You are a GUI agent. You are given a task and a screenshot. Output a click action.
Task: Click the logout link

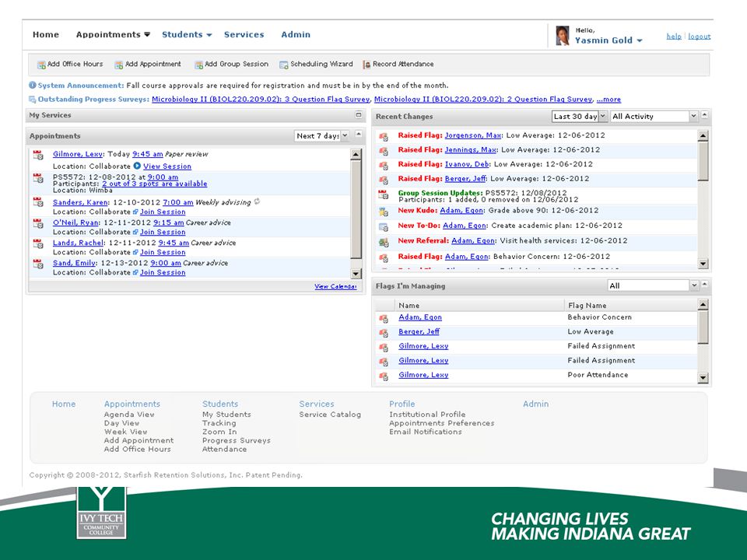tap(700, 37)
